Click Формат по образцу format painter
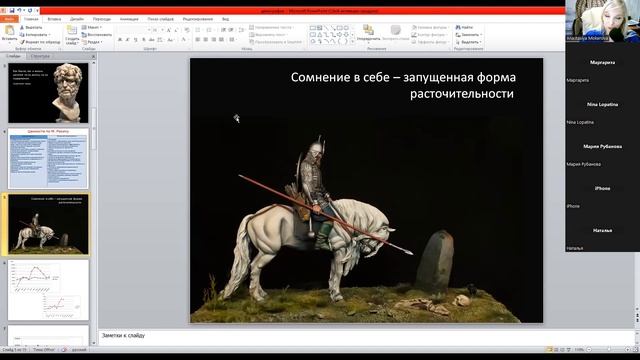The height and width of the screenshot is (360, 640). (40, 42)
